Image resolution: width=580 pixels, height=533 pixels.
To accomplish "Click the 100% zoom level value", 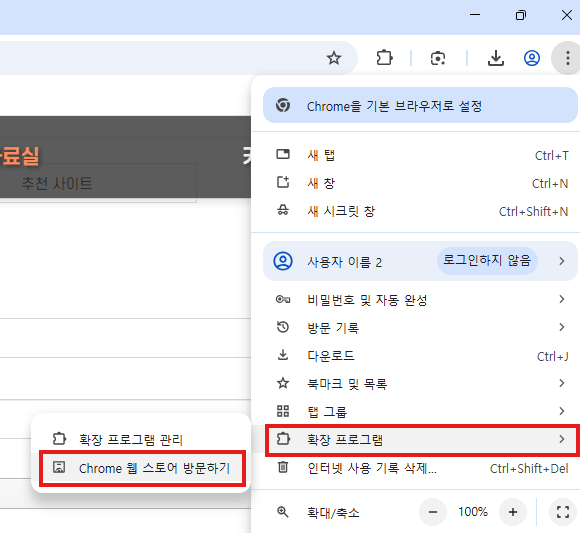I will point(473,512).
